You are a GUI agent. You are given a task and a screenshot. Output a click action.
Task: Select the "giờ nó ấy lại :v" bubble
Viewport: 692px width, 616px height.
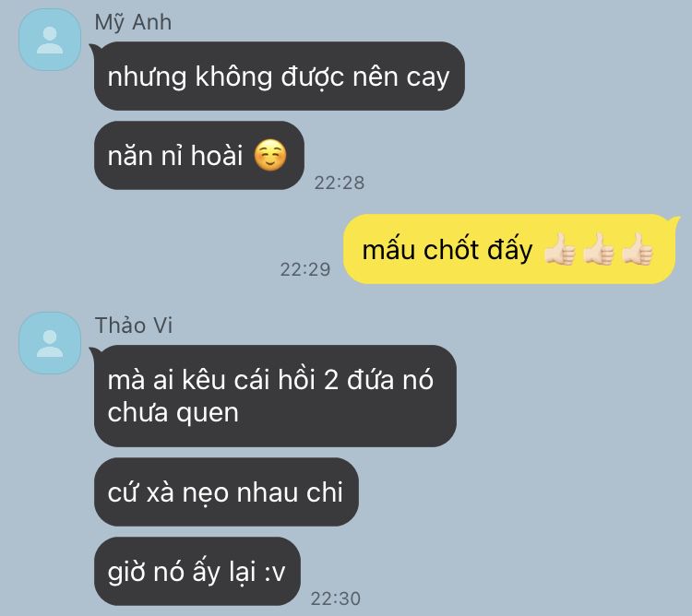[x=197, y=572]
